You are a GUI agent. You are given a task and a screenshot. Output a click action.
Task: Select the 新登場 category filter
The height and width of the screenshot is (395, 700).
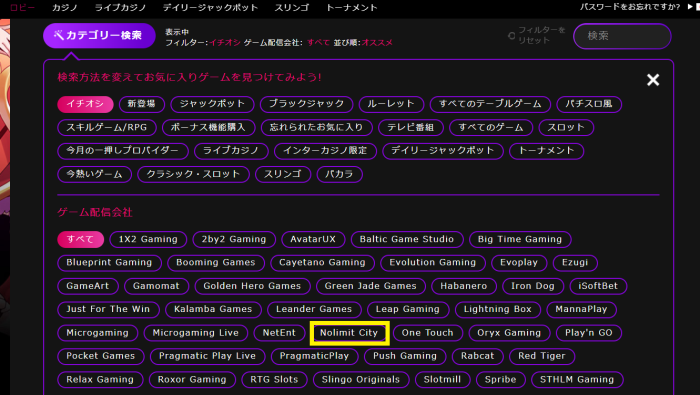(x=142, y=104)
